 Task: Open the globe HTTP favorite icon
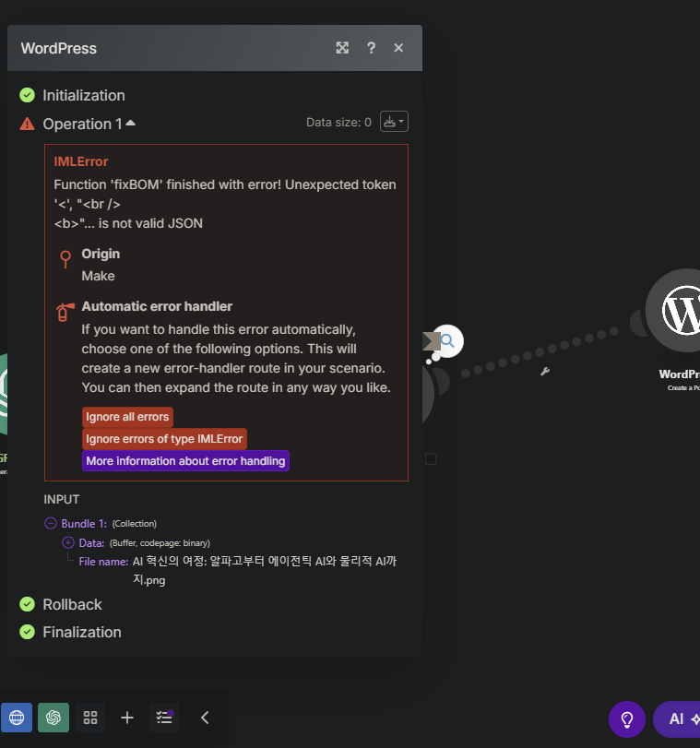[17, 718]
